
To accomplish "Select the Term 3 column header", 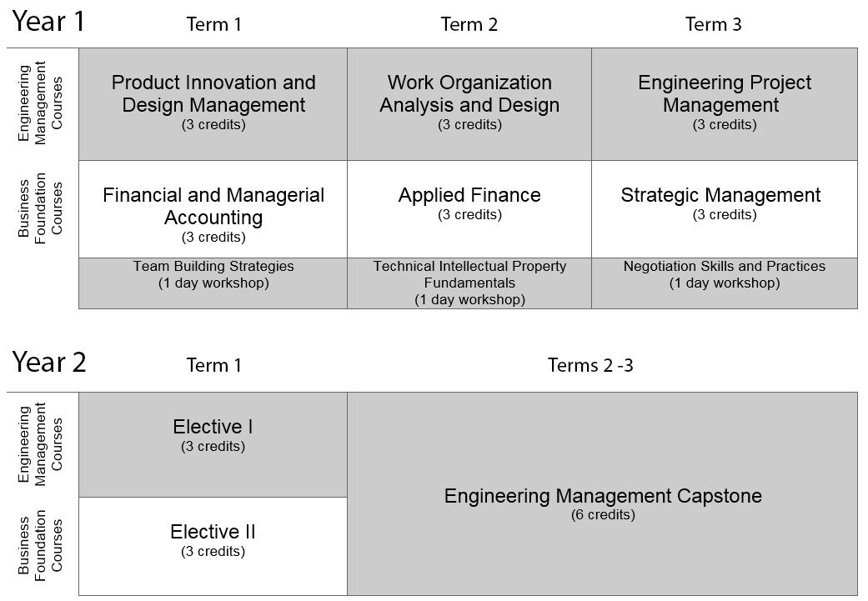I will [x=713, y=24].
